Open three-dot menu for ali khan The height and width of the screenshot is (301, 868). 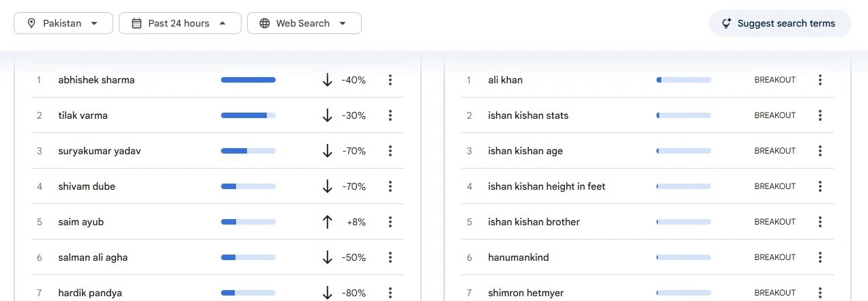click(820, 80)
